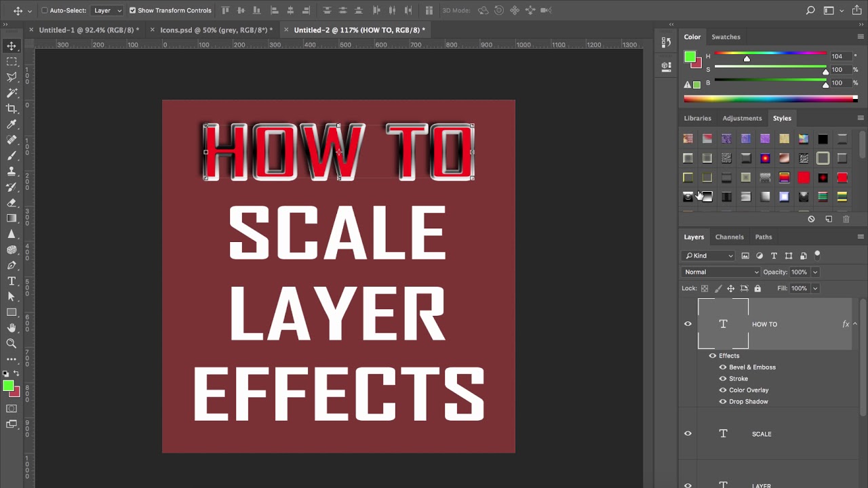Image resolution: width=868 pixels, height=488 pixels.
Task: Open the Layers panel menu
Action: tap(861, 237)
